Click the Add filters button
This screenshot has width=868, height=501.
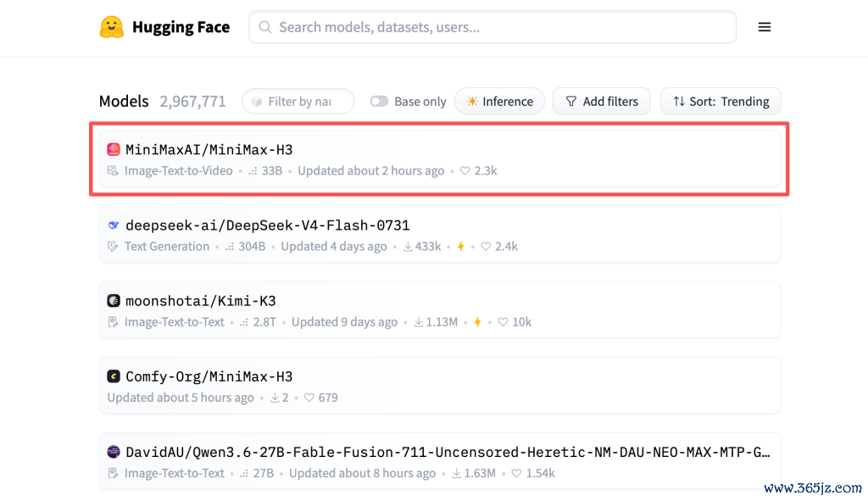pyautogui.click(x=601, y=102)
